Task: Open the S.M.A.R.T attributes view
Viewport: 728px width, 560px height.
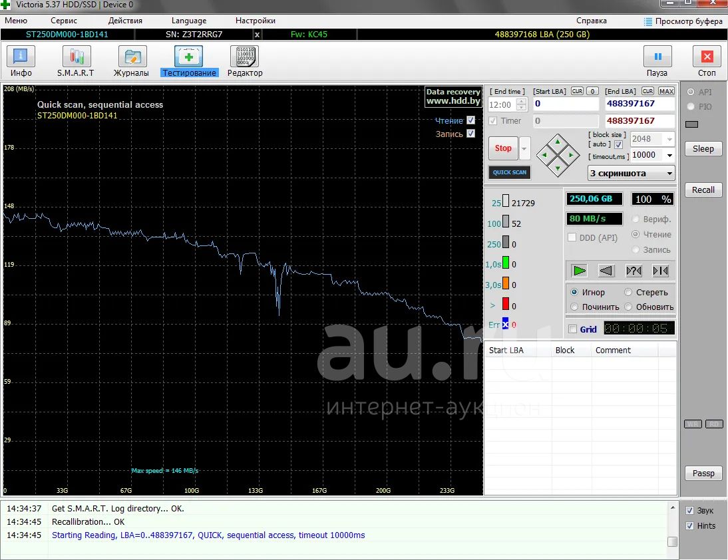Action: coord(76,61)
